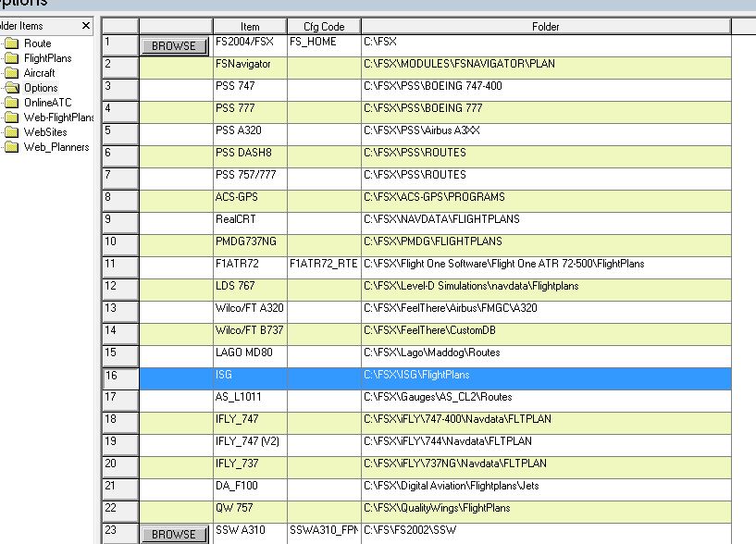Image resolution: width=756 pixels, height=544 pixels.
Task: Select row header number 5
Action: [120, 134]
